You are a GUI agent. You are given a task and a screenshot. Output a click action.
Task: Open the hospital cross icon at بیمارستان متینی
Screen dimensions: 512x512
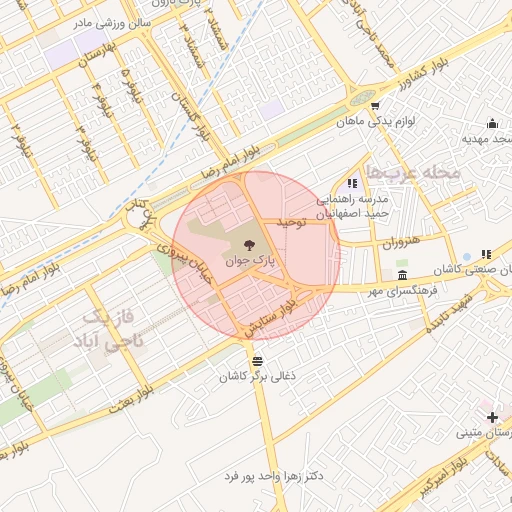pyautogui.click(x=492, y=417)
